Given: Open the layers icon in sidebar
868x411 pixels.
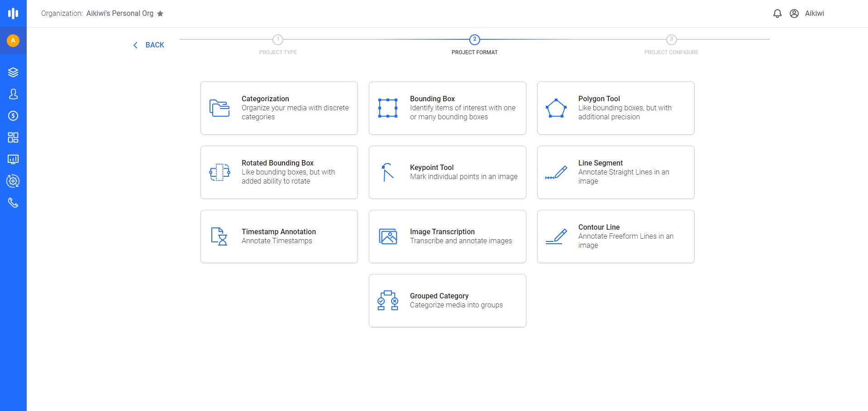Looking at the screenshot, I should coord(13,72).
